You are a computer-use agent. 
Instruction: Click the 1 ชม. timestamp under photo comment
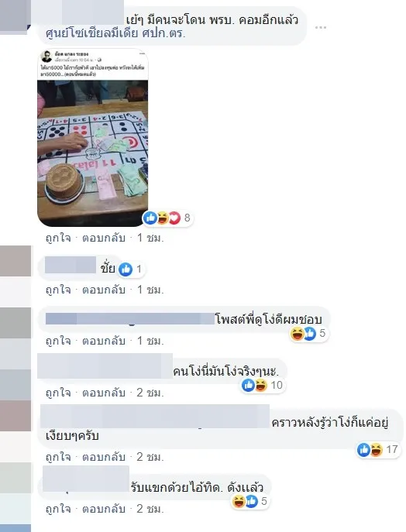pos(150,239)
